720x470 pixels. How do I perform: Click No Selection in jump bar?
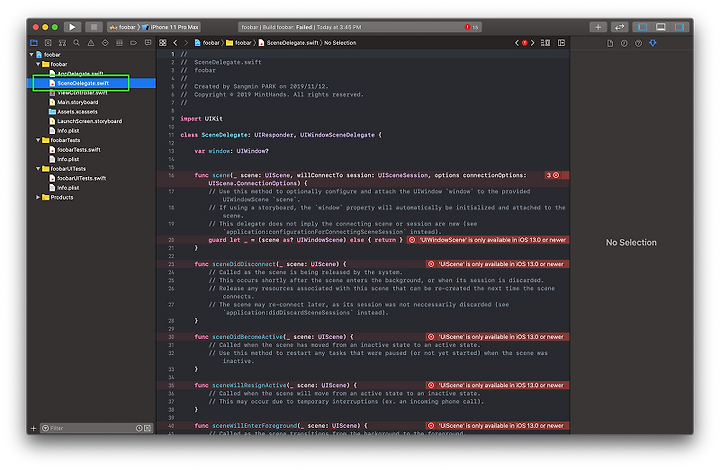[340, 43]
